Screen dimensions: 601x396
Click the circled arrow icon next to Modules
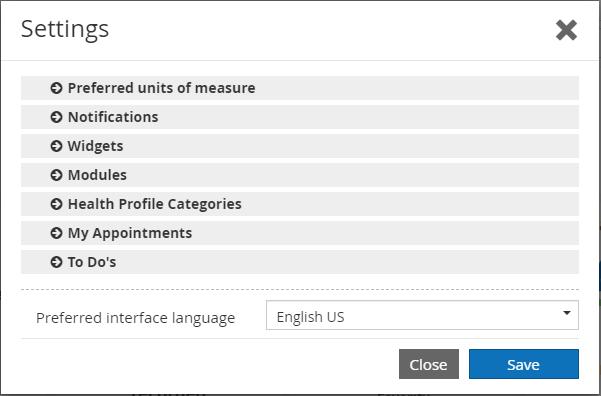pyautogui.click(x=56, y=175)
